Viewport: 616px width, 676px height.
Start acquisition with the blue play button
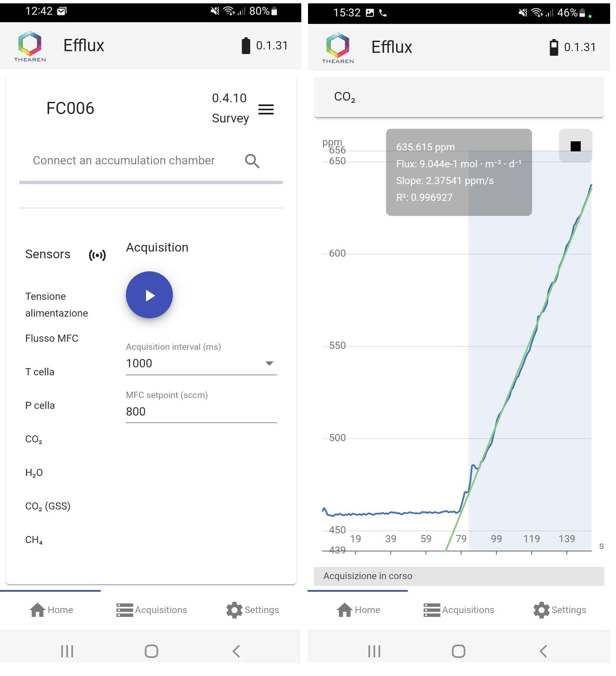(x=149, y=295)
